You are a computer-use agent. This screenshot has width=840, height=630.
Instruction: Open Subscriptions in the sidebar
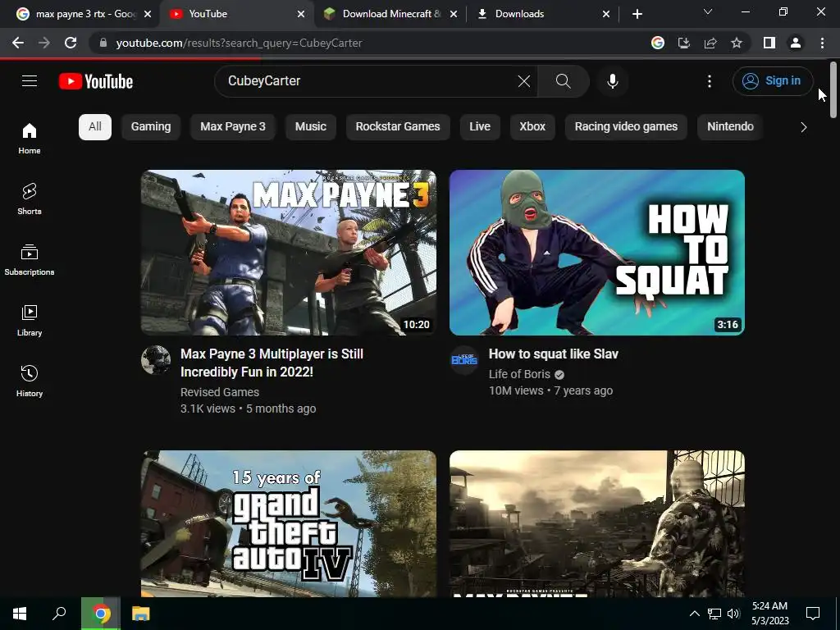point(30,259)
